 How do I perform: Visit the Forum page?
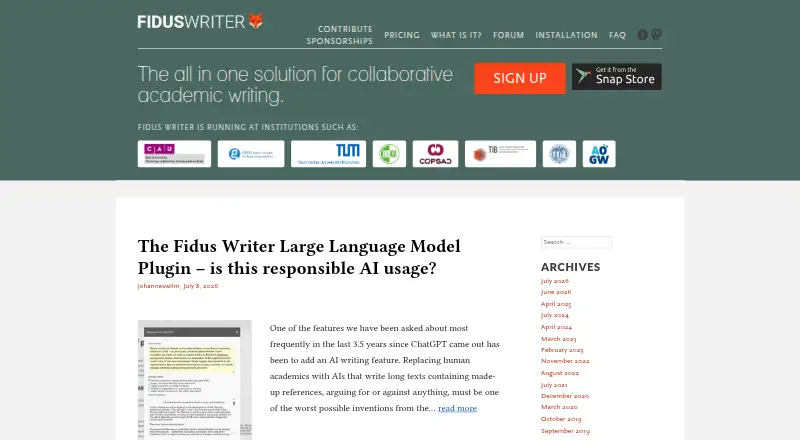tap(509, 35)
